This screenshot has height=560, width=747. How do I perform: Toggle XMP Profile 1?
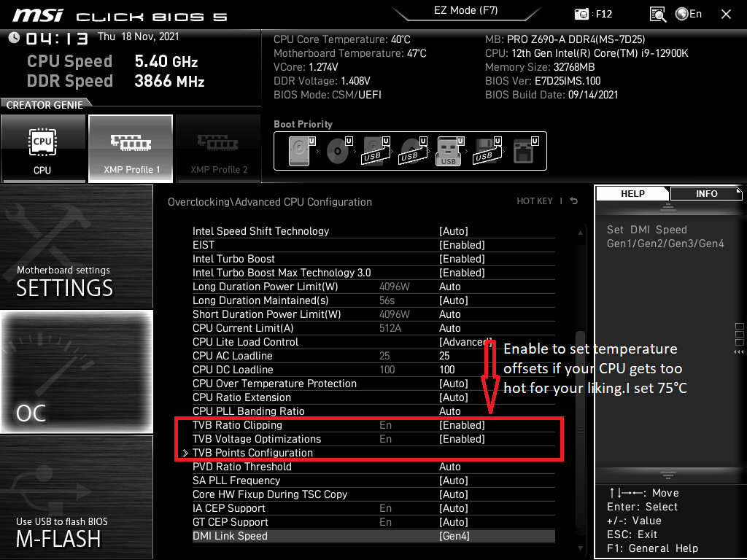pos(131,149)
